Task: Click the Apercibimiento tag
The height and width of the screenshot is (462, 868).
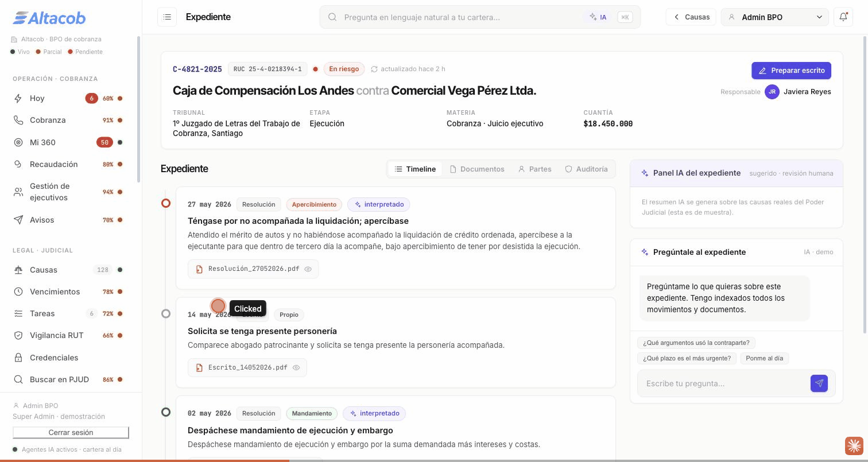Action: [x=314, y=204]
